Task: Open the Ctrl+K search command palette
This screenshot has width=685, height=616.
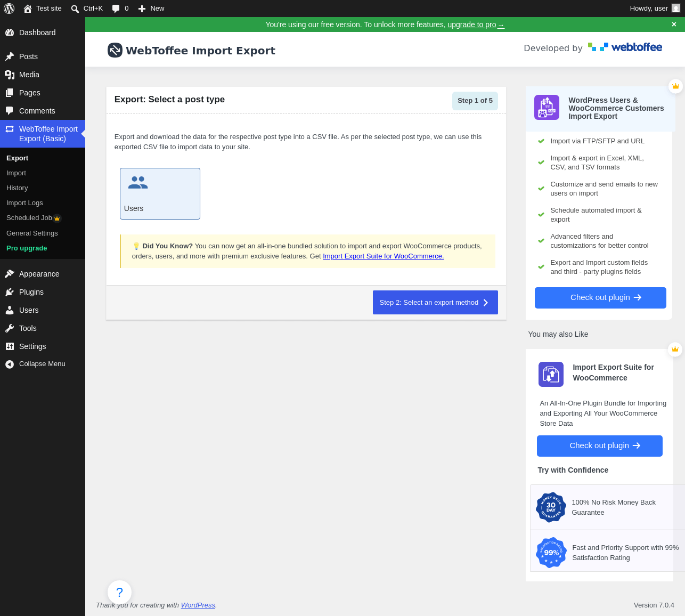Action: pyautogui.click(x=87, y=9)
